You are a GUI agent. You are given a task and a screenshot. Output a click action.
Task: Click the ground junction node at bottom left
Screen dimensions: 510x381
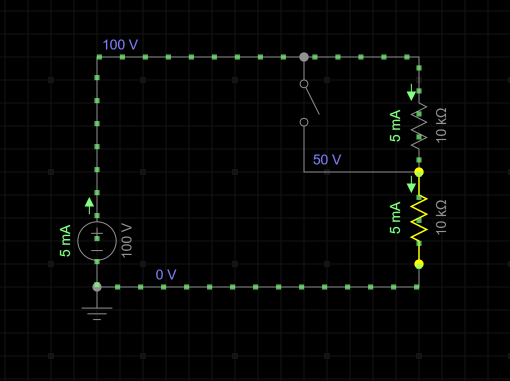97,287
